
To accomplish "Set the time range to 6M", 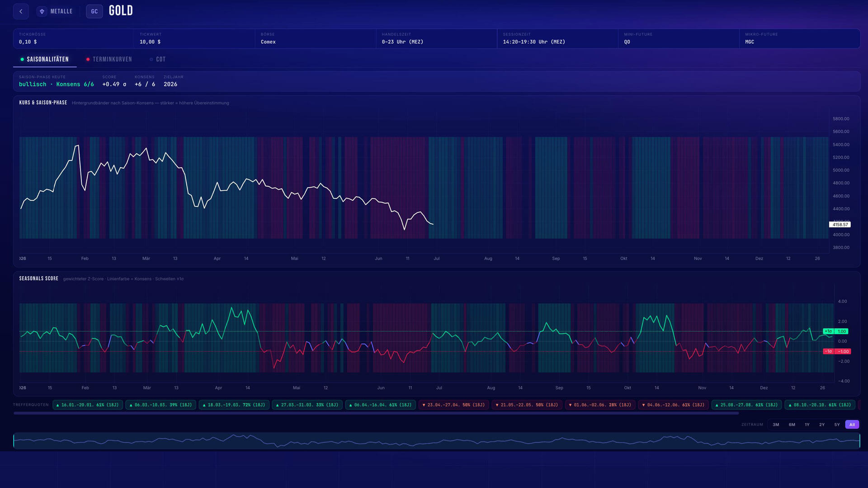I will pos(792,424).
